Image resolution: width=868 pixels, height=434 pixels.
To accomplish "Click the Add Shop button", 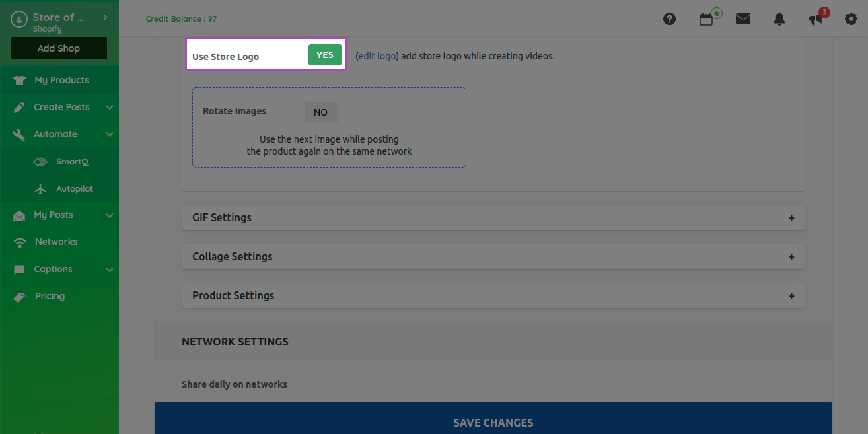I will [x=59, y=48].
